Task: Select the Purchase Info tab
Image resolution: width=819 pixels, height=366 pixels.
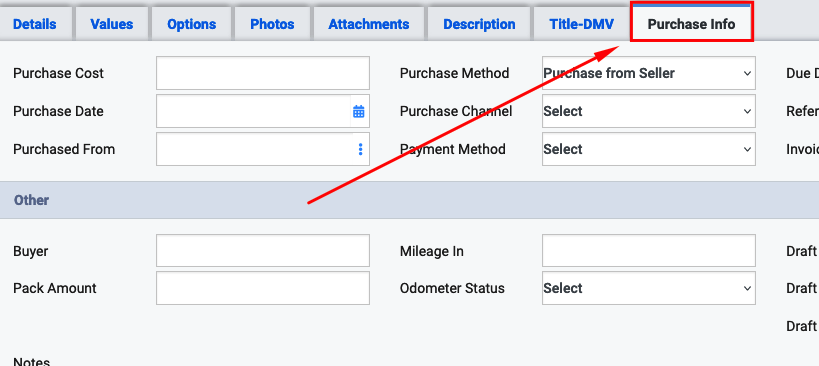Action: pyautogui.click(x=692, y=22)
